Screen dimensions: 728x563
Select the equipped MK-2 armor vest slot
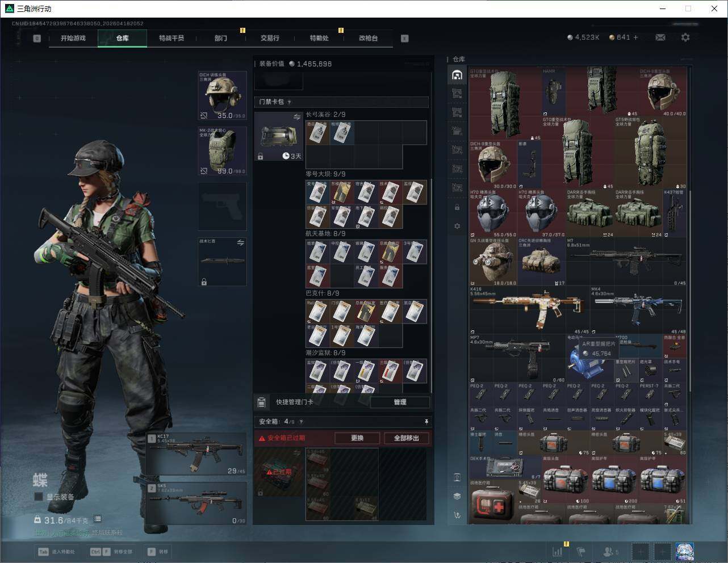222,150
